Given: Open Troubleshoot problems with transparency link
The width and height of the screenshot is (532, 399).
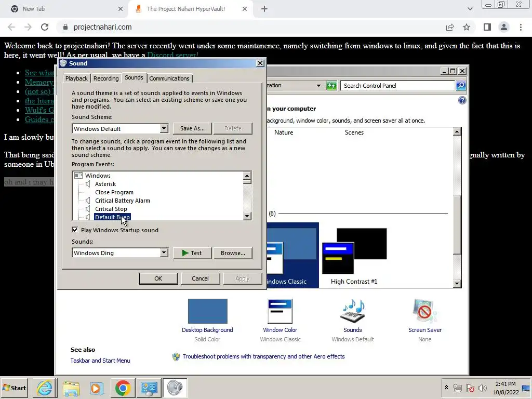Looking at the screenshot, I should tap(263, 356).
